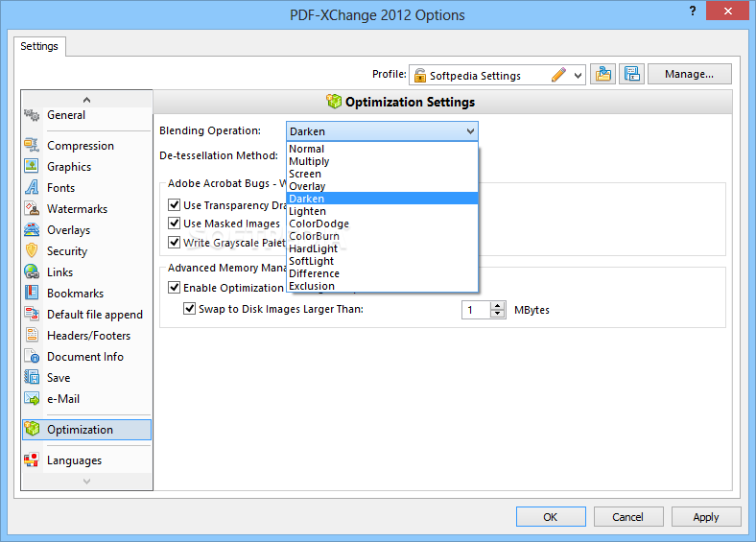Click the Document Info icon
Screen dimensions: 756x542
click(x=32, y=356)
